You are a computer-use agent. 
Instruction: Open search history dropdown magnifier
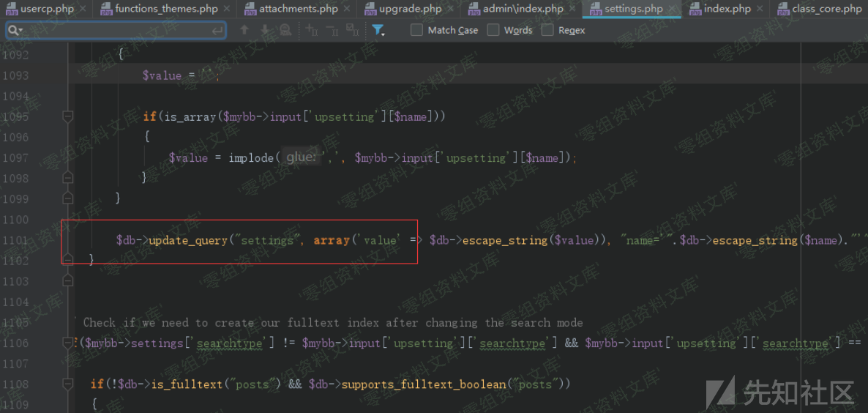point(15,30)
